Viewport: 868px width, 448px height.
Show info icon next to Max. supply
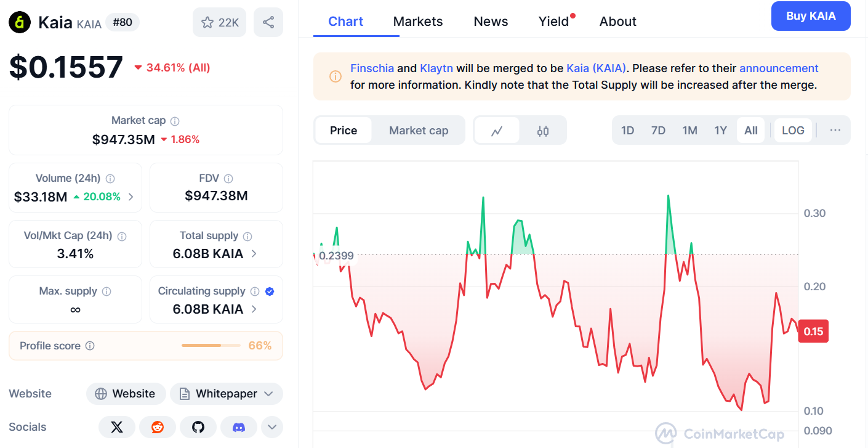coord(106,291)
